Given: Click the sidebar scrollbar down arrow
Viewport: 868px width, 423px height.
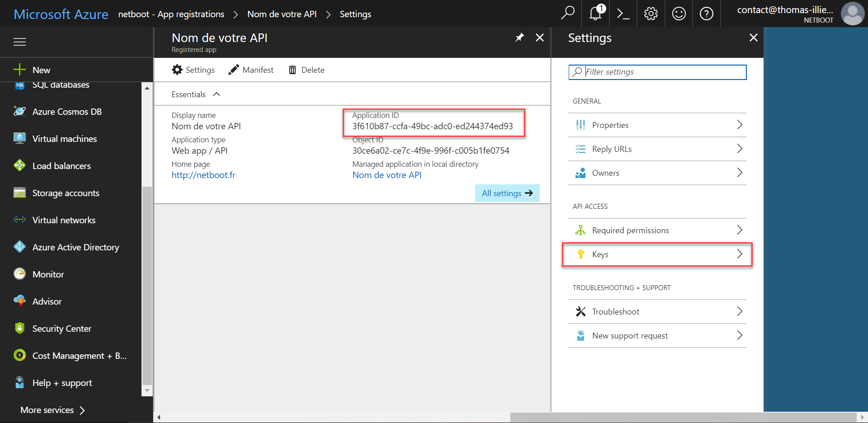Looking at the screenshot, I should [147, 390].
